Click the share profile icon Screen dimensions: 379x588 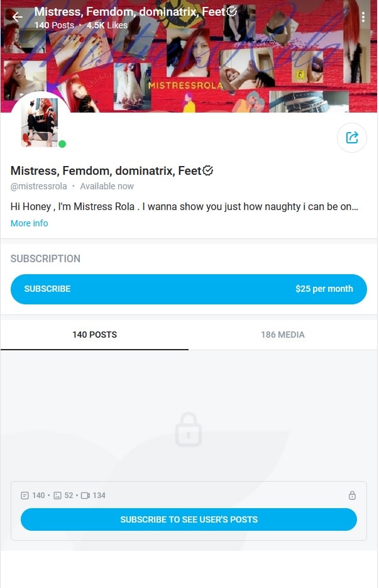coord(352,138)
